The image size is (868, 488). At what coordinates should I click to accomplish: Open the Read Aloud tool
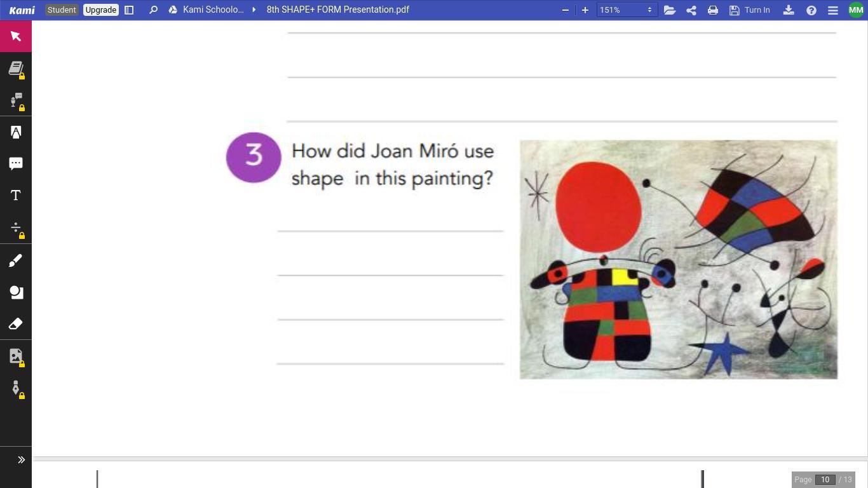[x=16, y=100]
